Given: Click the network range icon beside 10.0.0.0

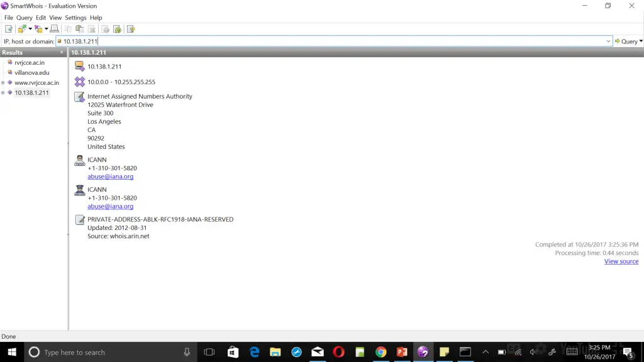Looking at the screenshot, I should click(79, 82).
